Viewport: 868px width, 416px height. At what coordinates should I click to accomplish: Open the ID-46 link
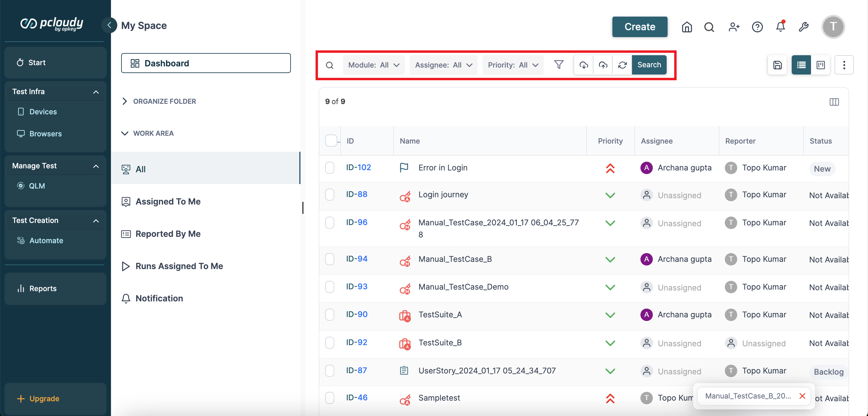357,398
